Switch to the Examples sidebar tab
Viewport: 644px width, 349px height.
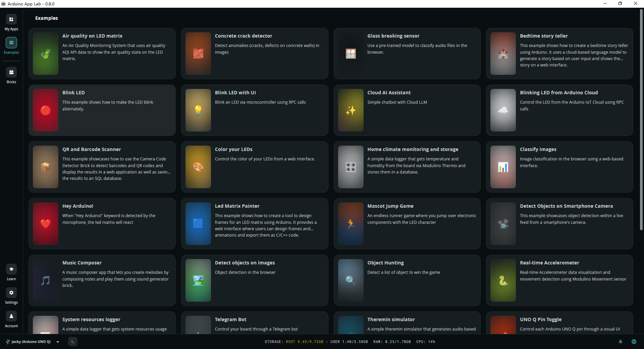[11, 43]
